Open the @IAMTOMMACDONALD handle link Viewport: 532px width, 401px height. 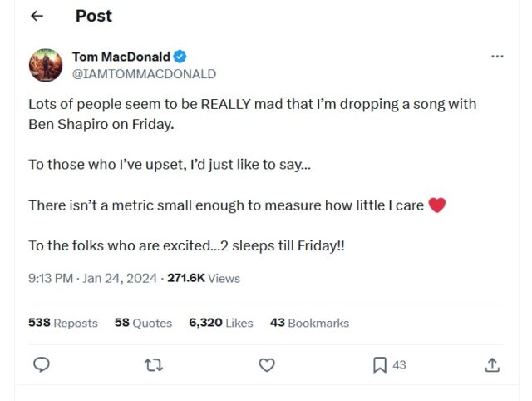point(144,73)
